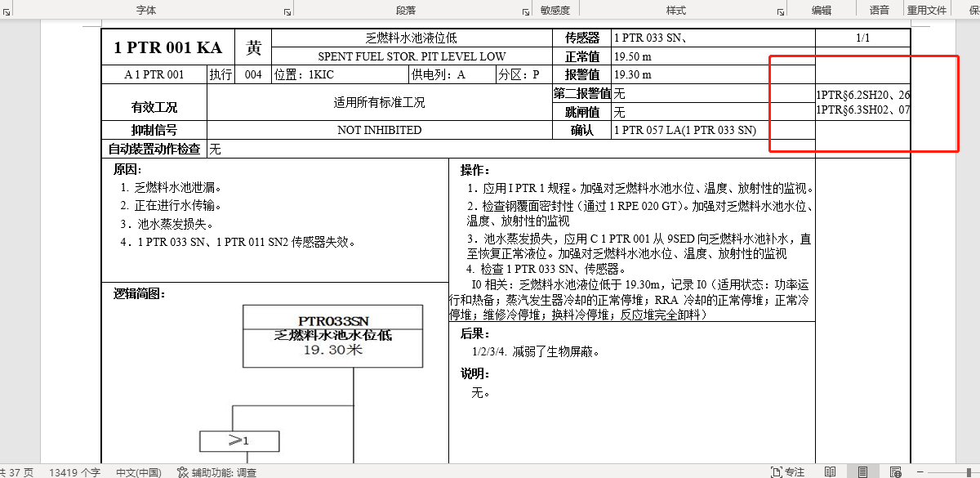This screenshot has height=478, width=980.
Task: Open the Clipboard pane dialog launcher
Action: 7,11
